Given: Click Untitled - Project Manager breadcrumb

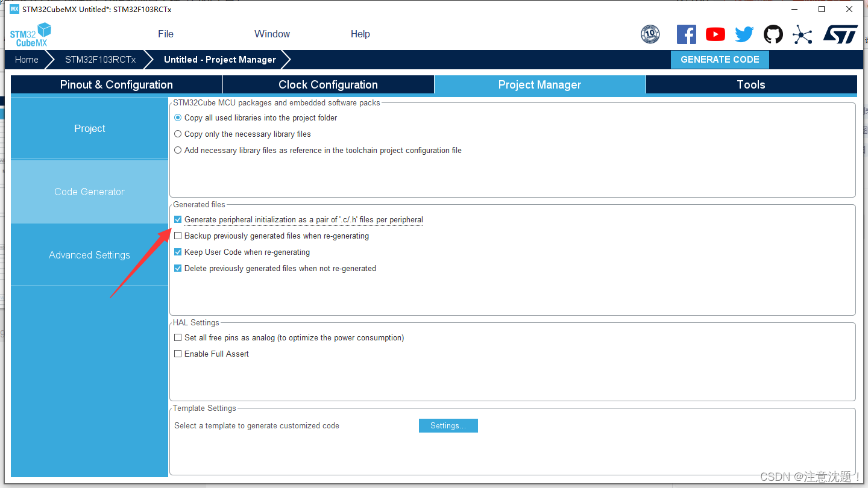Looking at the screenshot, I should [220, 60].
